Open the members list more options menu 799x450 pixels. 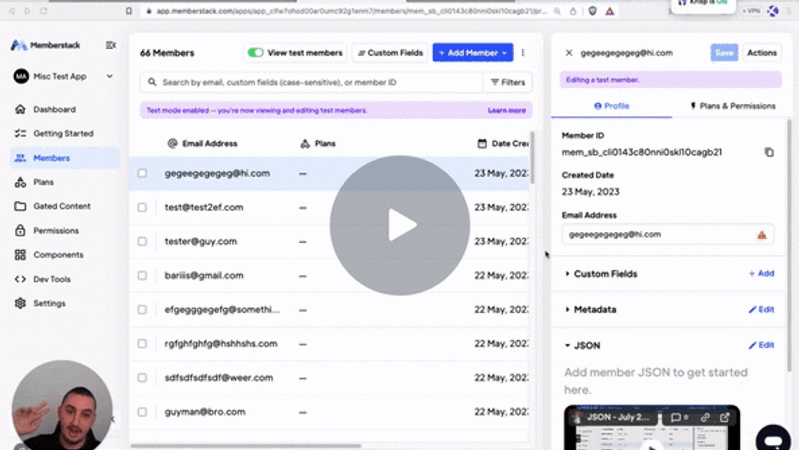tap(523, 52)
